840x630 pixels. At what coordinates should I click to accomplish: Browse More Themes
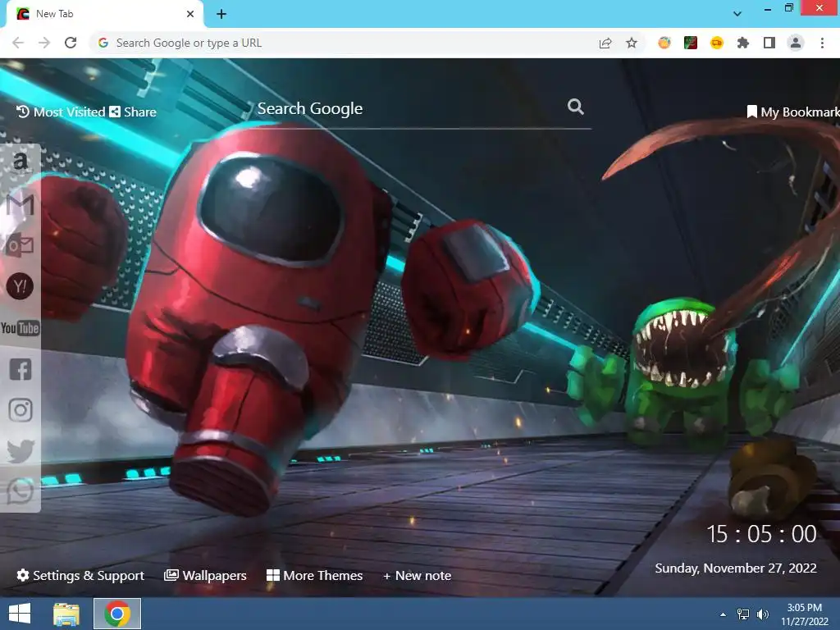tap(314, 575)
